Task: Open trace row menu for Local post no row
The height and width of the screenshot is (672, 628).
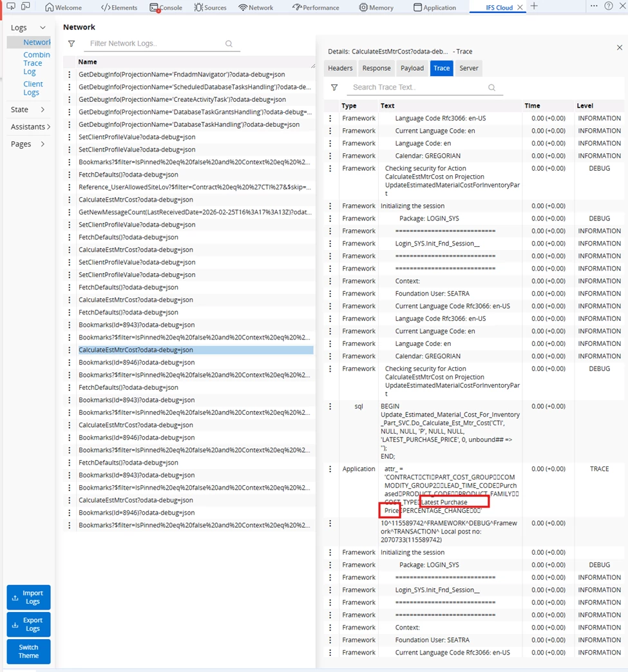Action: coord(330,523)
